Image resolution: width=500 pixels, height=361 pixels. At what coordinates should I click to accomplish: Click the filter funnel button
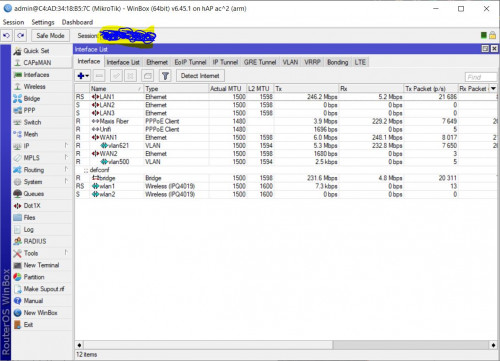pyautogui.click(x=165, y=76)
